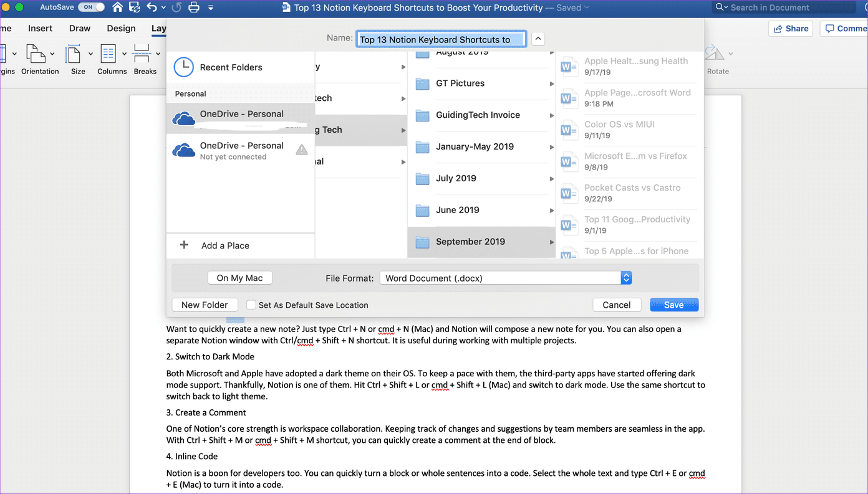Screen dimensions: 868x494
Task: Open the Draw ribbon tab
Action: (80, 28)
